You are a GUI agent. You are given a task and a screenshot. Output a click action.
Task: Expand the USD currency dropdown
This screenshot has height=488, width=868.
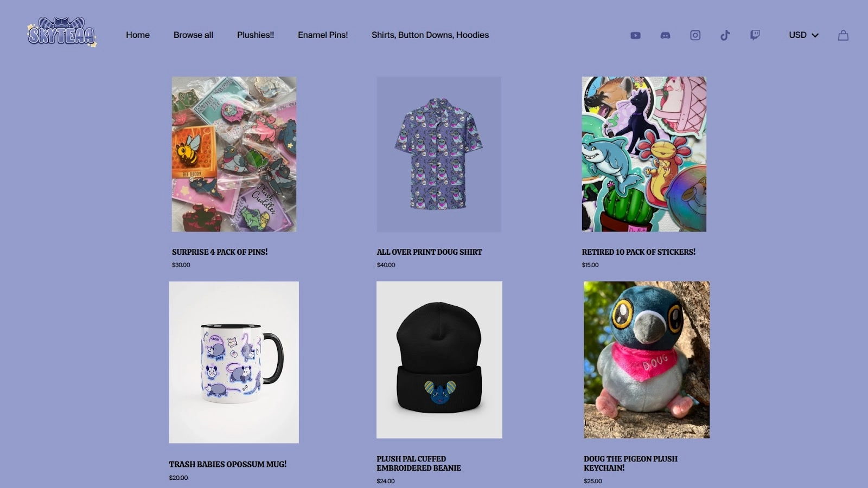[x=803, y=35]
